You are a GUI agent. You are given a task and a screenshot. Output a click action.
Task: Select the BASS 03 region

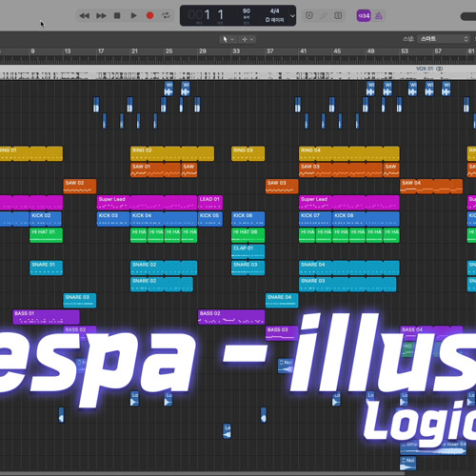tap(282, 333)
